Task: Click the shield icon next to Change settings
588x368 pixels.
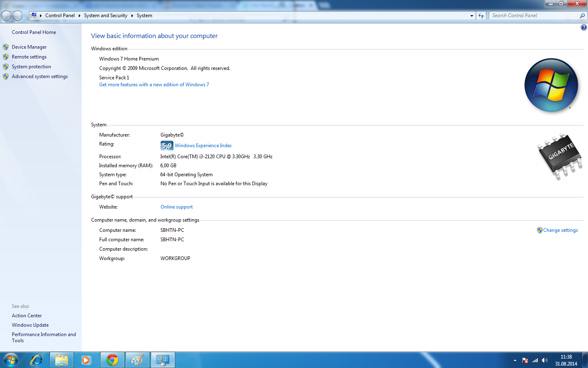Action: click(539, 230)
